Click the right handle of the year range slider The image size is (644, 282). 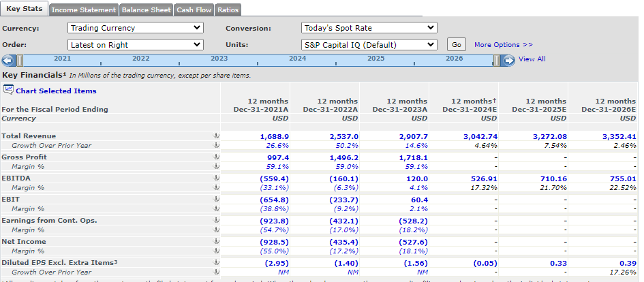coord(497,61)
